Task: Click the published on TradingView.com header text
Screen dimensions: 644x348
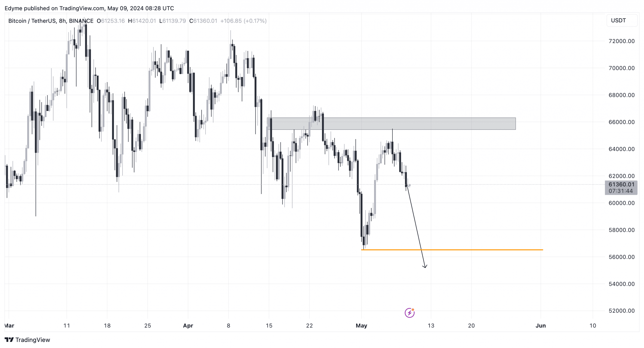Action: (64, 8)
